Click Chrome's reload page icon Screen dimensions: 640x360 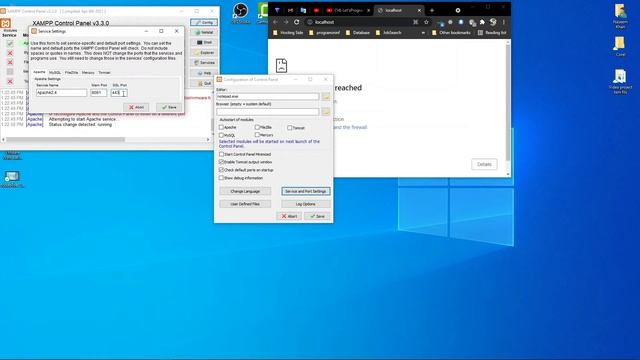(297, 22)
